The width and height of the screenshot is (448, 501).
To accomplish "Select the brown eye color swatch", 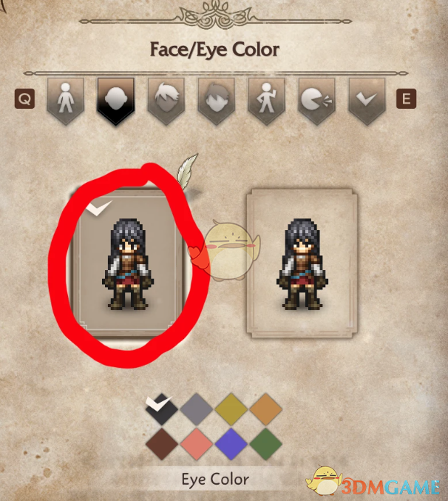I will tap(162, 444).
